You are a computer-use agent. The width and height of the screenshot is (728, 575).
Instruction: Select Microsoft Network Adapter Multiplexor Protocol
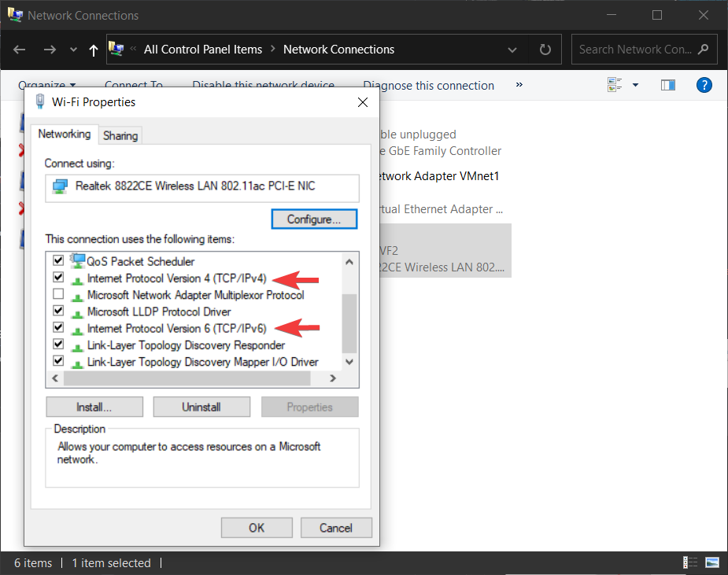(x=195, y=295)
